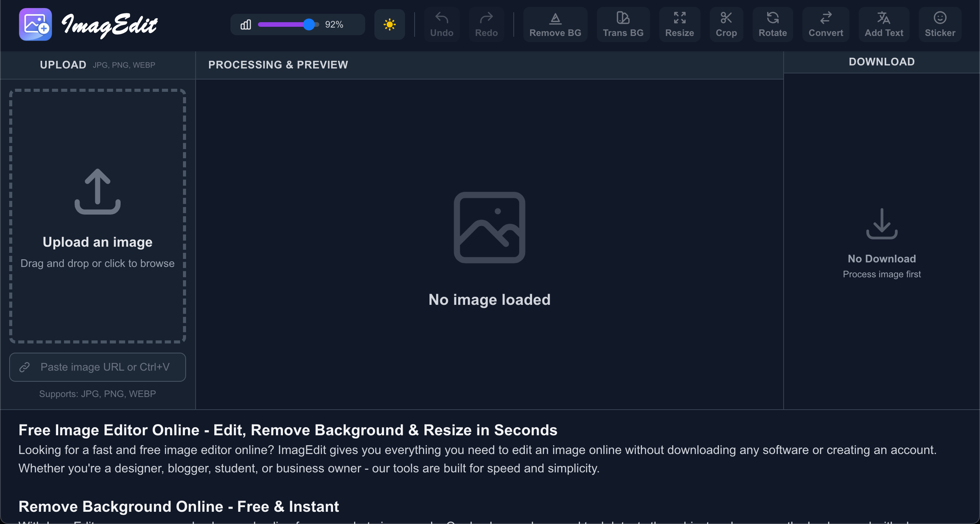Click the PROCESSING & PREVIEW header
This screenshot has height=524, width=980.
coord(278,65)
